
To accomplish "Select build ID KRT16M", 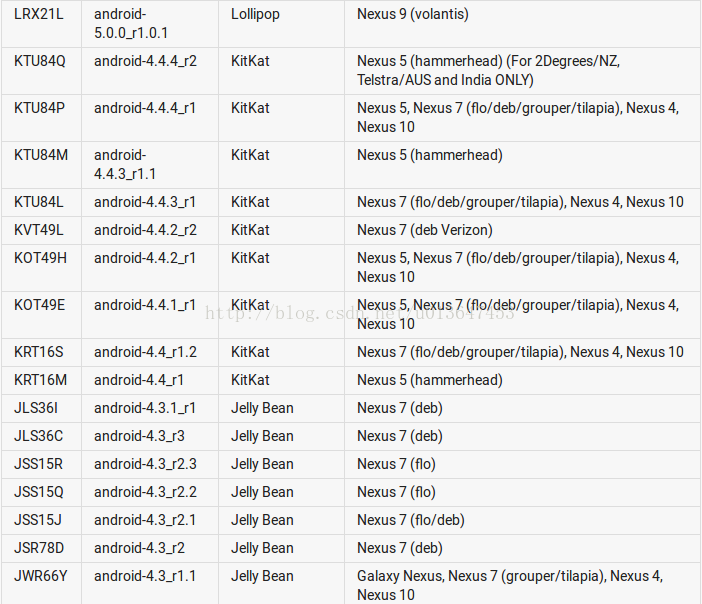I will [x=40, y=380].
